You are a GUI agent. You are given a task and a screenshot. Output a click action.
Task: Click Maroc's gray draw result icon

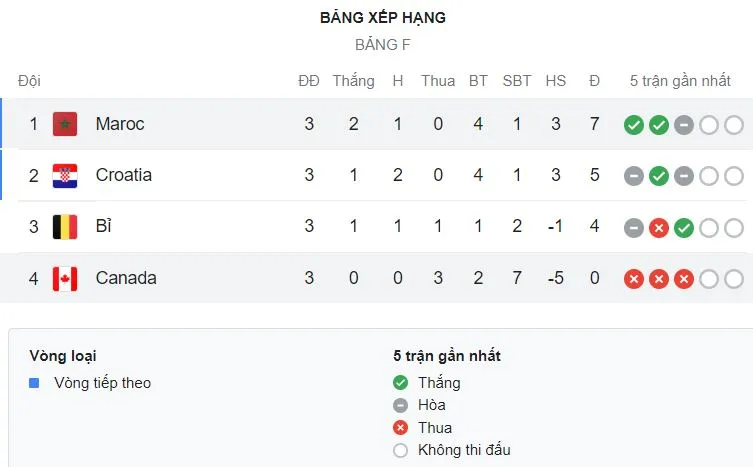coord(683,125)
